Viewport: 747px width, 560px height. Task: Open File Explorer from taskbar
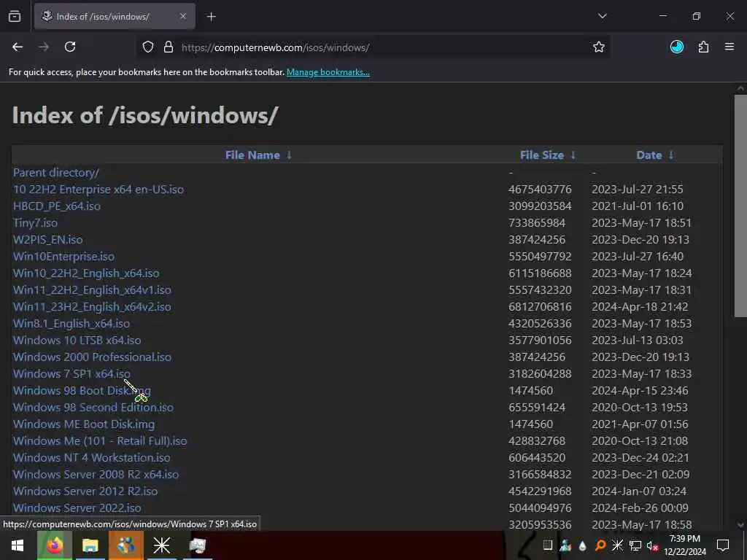pyautogui.click(x=90, y=545)
